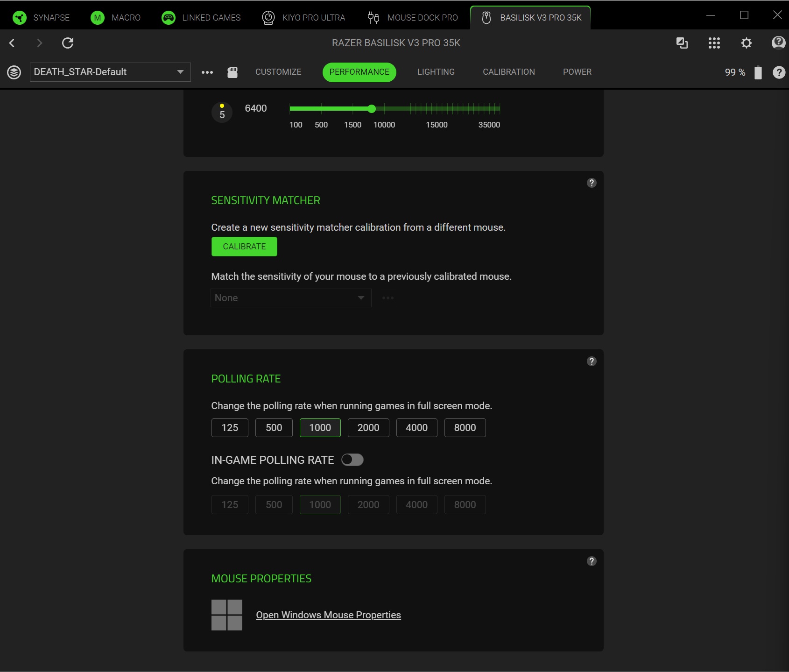Click the green Macro M icon
Image resolution: width=789 pixels, height=672 pixels.
[x=98, y=18]
